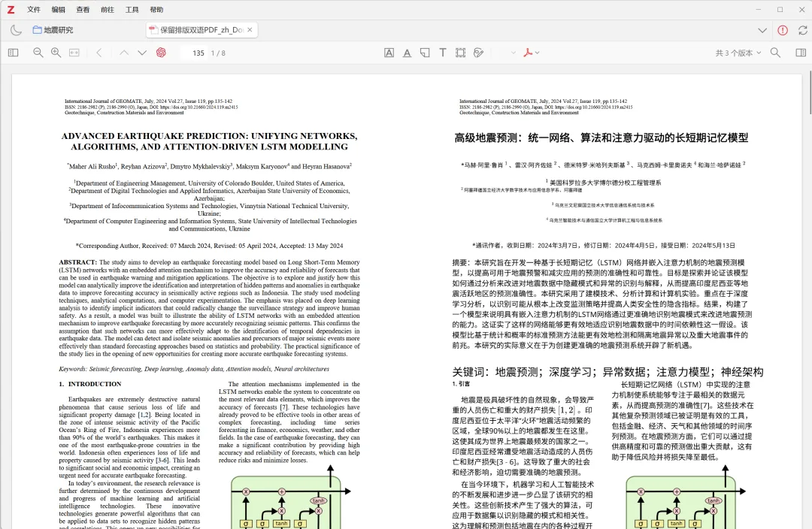Go back to previous location

99,53
